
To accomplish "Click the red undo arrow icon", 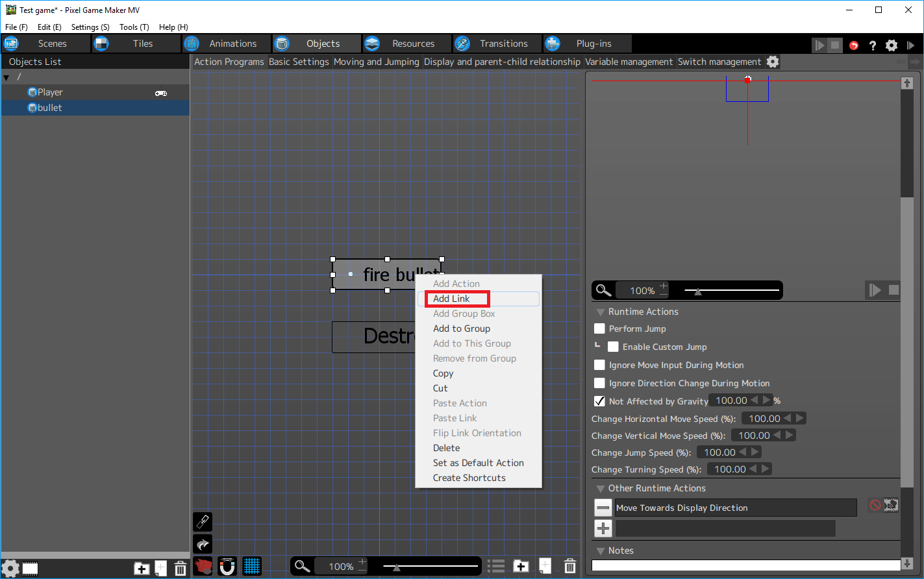I will pyautogui.click(x=854, y=45).
